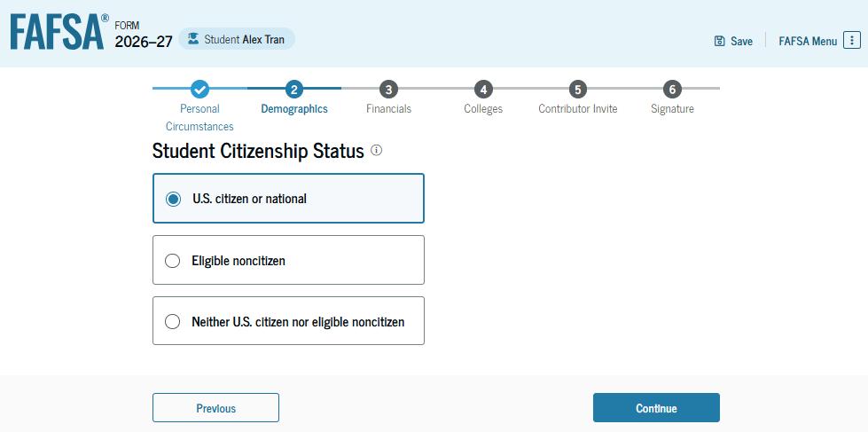Click step 5 Contributor Invite circle
This screenshot has height=432, width=868.
pos(578,89)
